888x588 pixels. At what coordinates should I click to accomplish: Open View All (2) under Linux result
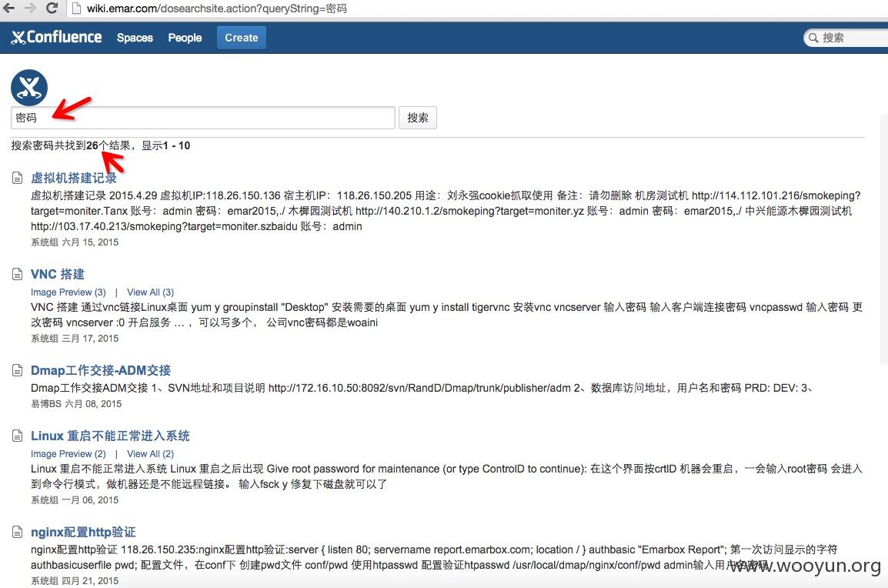click(150, 454)
